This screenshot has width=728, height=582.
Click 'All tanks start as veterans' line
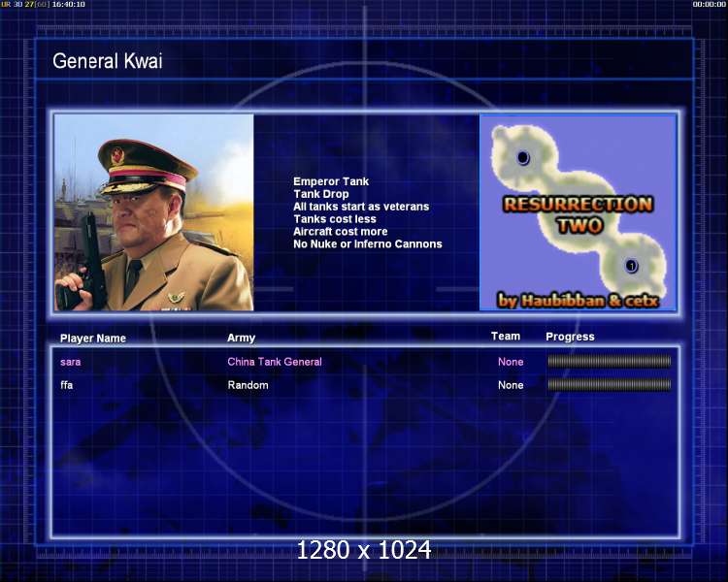click(361, 207)
